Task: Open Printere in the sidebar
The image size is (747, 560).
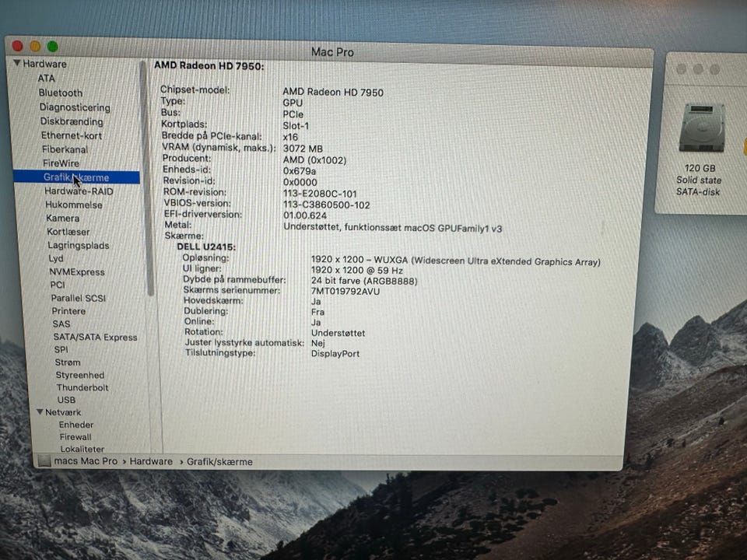Action: coord(68,311)
